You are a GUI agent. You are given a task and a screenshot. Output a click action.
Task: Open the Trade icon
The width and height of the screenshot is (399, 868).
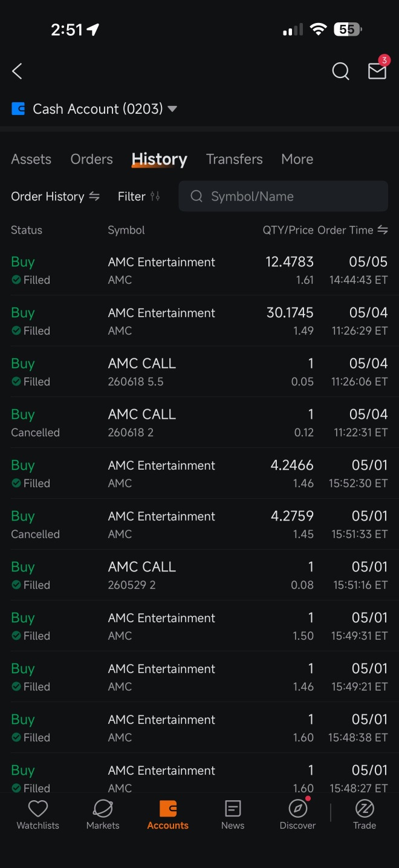click(x=365, y=808)
